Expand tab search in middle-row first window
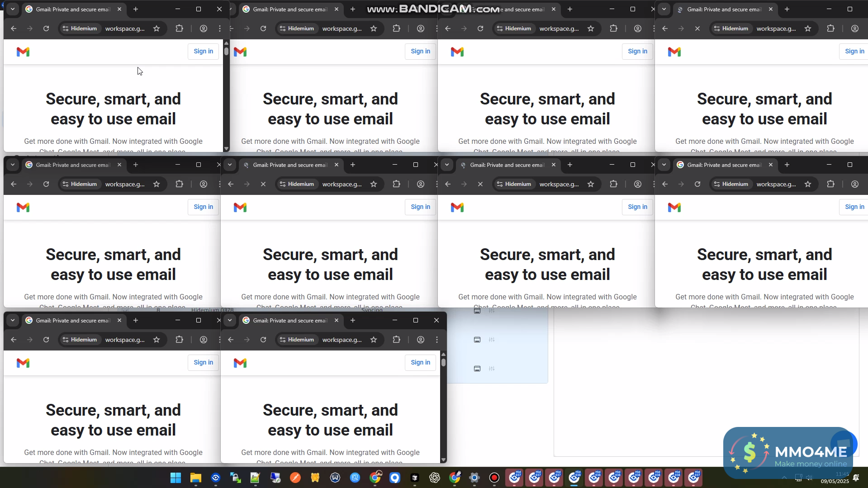The height and width of the screenshot is (488, 868). (x=13, y=165)
